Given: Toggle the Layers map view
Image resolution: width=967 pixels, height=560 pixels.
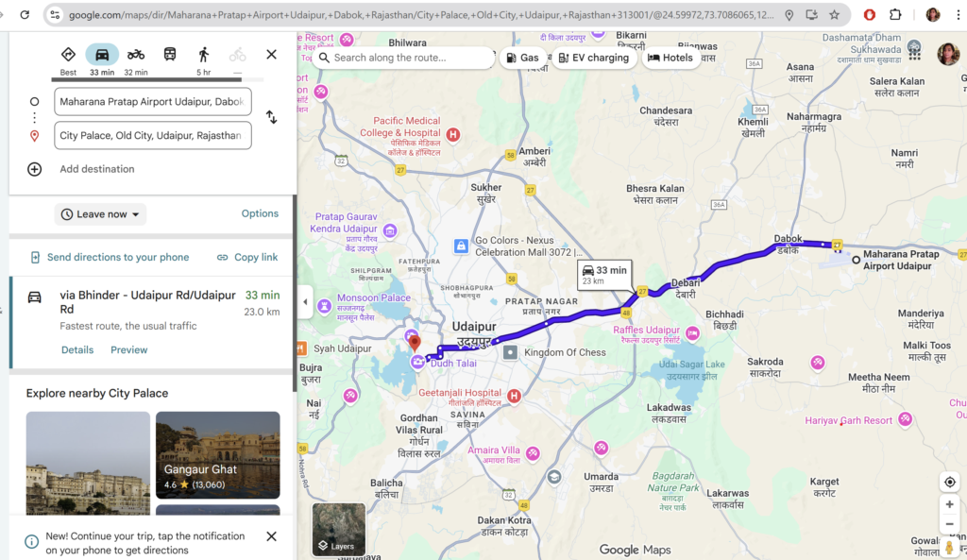Looking at the screenshot, I should click(339, 529).
